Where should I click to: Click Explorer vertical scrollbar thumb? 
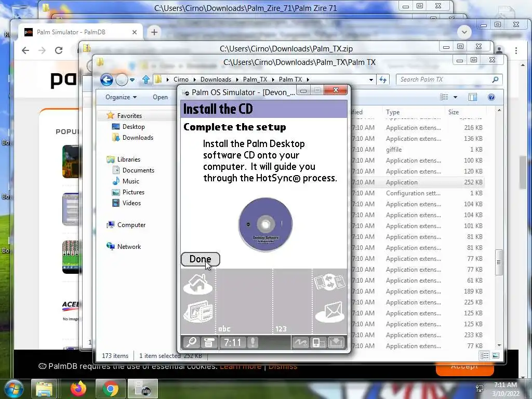click(x=499, y=262)
